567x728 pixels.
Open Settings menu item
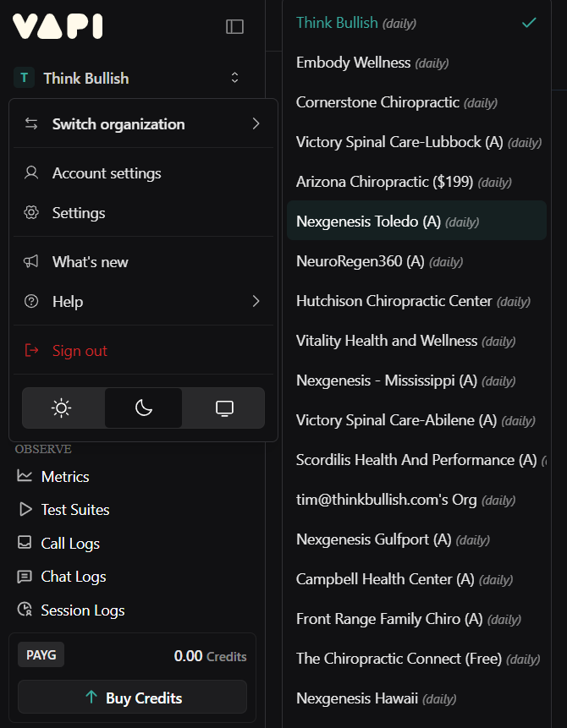pyautogui.click(x=143, y=212)
